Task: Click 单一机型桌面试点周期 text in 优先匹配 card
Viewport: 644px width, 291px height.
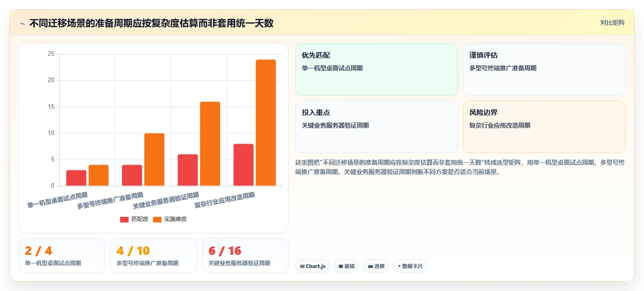Action: point(332,68)
